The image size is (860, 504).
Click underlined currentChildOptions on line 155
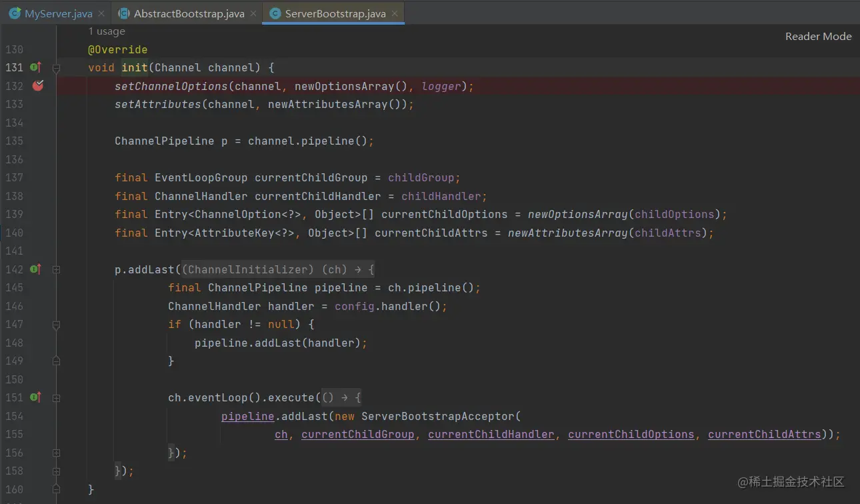click(631, 434)
